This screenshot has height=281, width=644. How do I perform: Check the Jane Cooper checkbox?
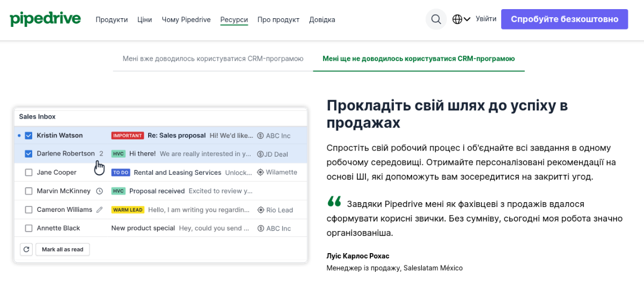click(x=29, y=173)
